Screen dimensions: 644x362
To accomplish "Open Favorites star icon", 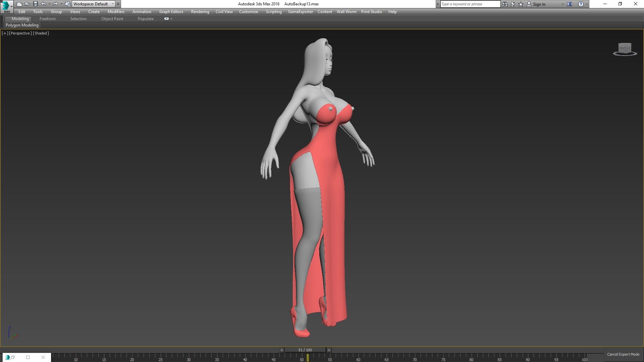I will (x=521, y=4).
